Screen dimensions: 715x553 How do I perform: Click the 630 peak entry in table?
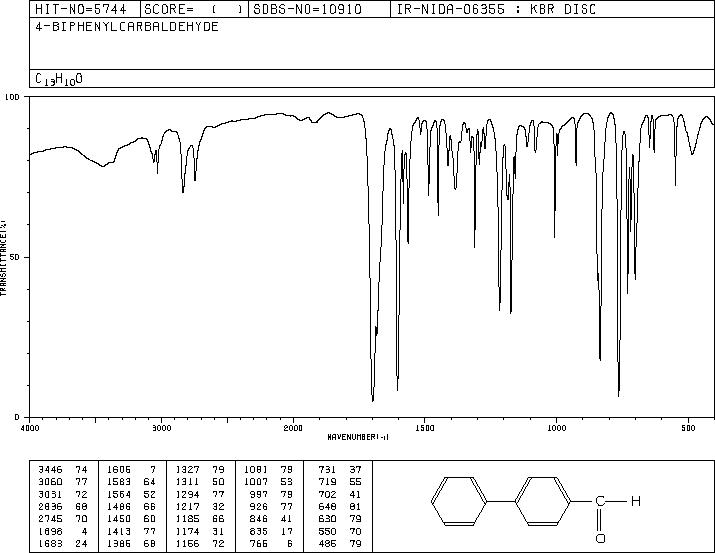pos(340,519)
